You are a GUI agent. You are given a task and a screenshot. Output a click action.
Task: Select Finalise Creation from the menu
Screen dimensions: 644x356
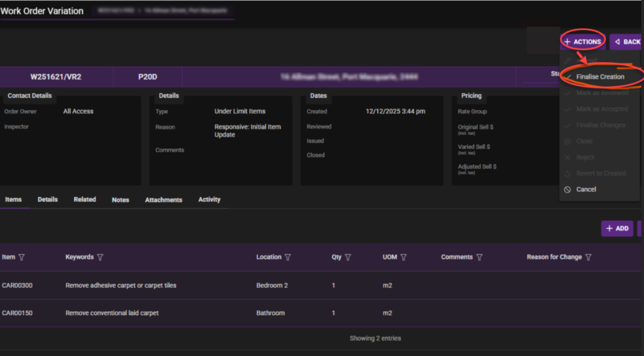600,77
